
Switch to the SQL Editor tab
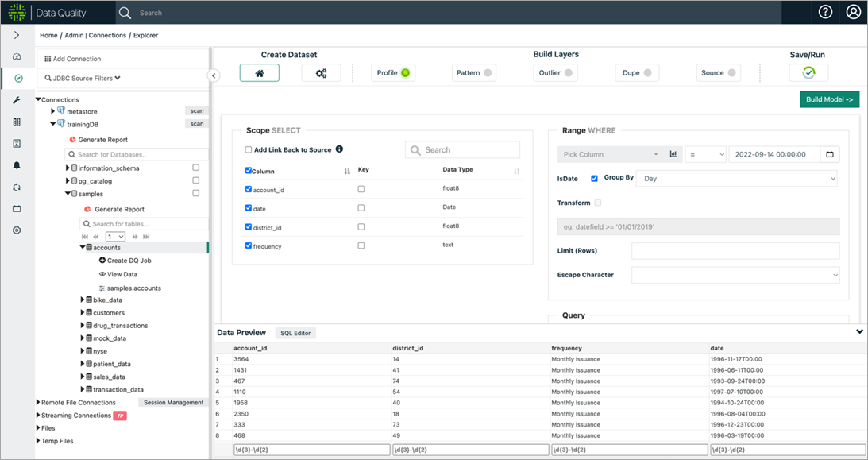click(295, 333)
